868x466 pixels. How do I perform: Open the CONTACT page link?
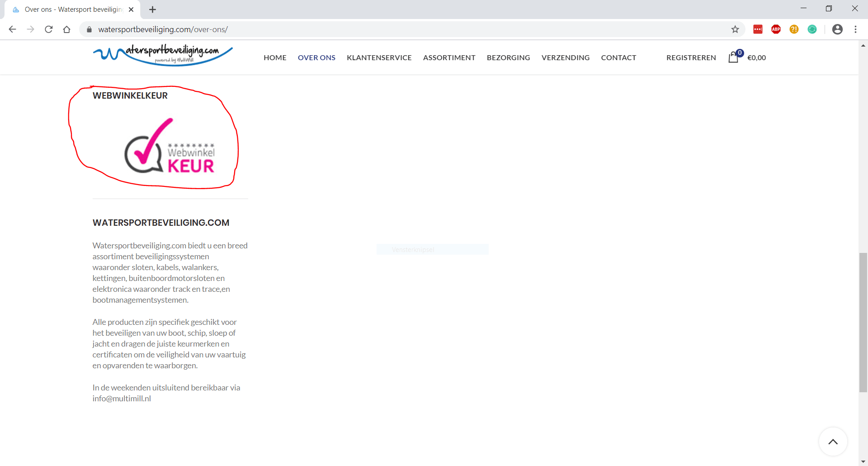coord(618,57)
